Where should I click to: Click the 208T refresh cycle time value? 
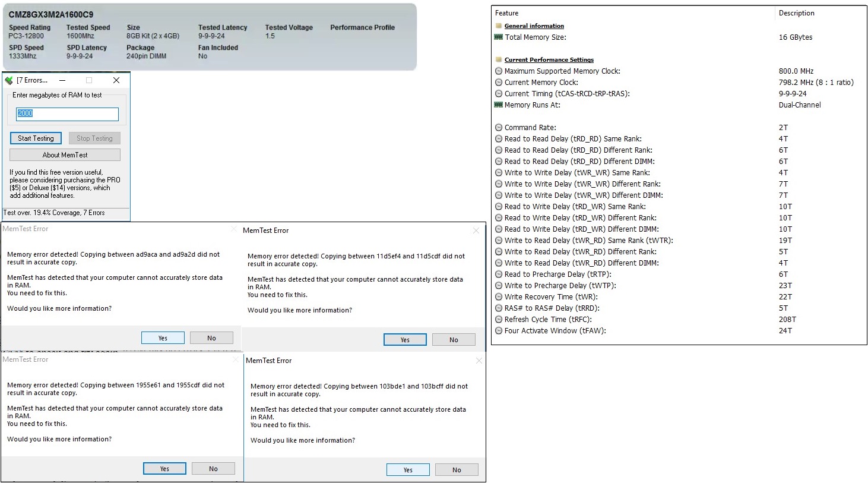(x=787, y=319)
